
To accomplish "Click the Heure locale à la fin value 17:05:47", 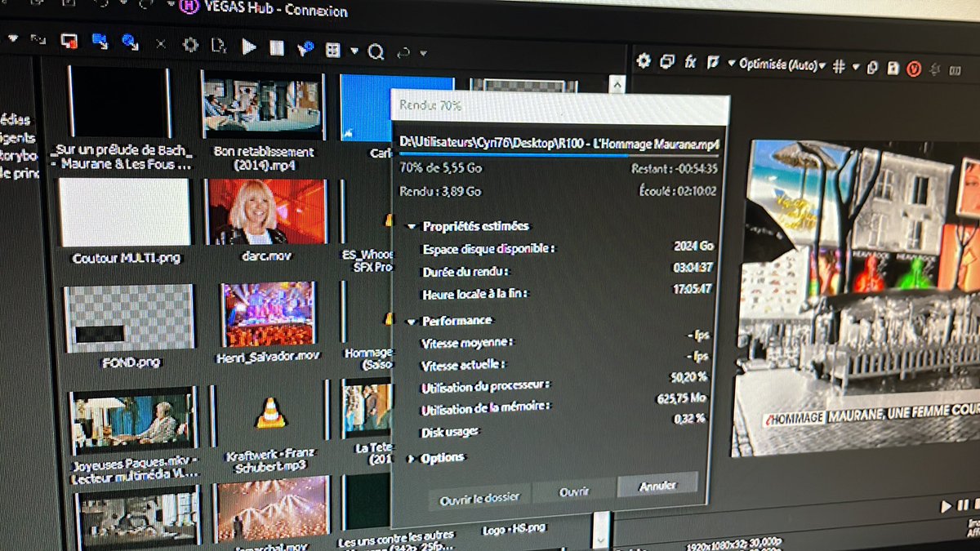I will (692, 289).
